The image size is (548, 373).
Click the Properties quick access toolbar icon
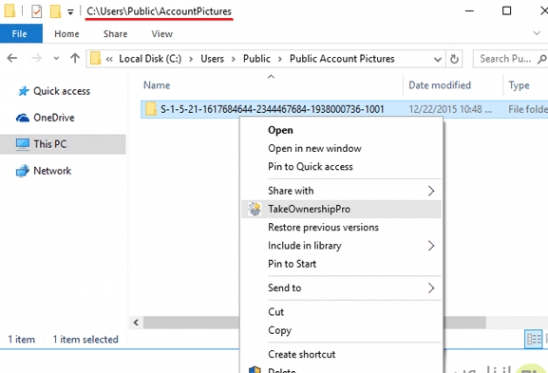(37, 11)
